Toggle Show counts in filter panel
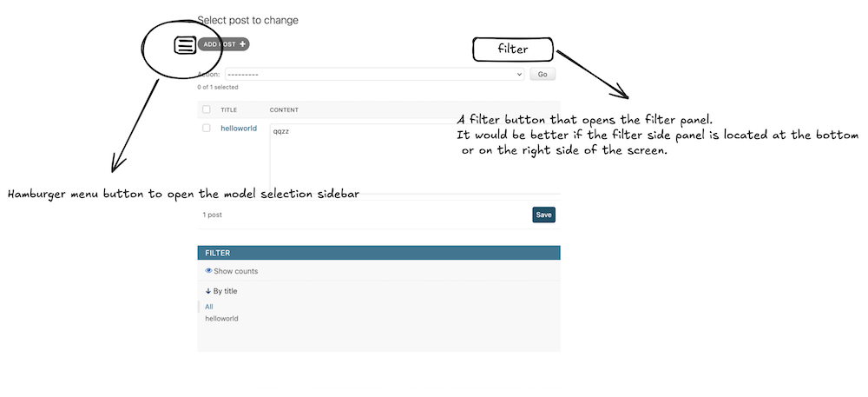Viewport: 868px width, 397px height. tap(232, 271)
